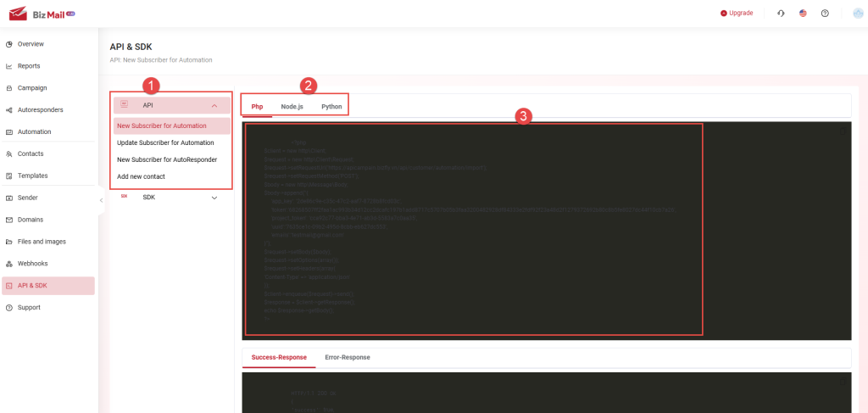
Task: Select New Subscriber for AutoResponder
Action: click(167, 159)
